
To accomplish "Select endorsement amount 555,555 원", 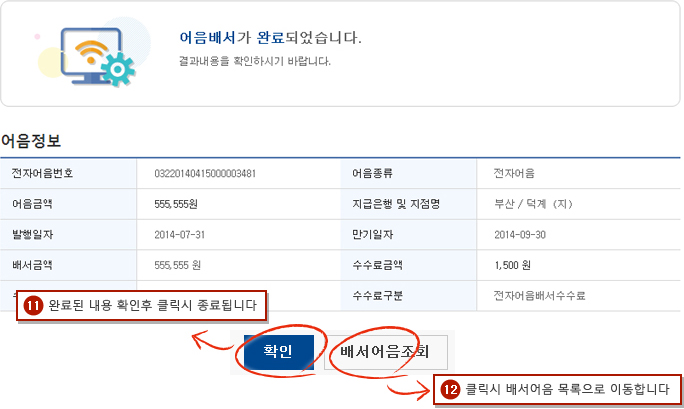I will coord(177,265).
